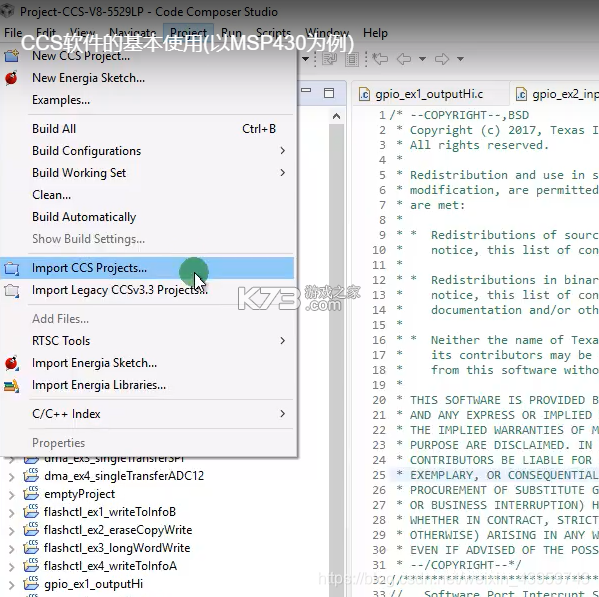The width and height of the screenshot is (599, 597).
Task: Click the Import CCS Projects folder icon
Action: click(11, 269)
